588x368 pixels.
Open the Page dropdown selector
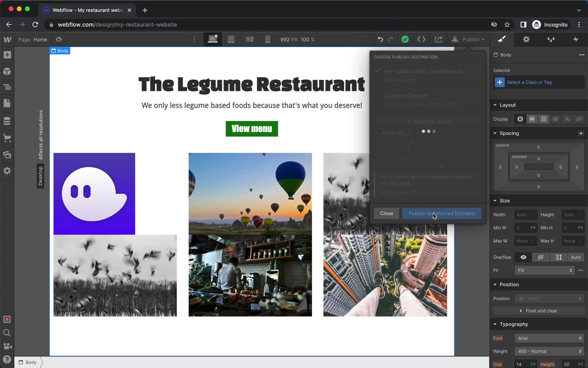point(32,40)
